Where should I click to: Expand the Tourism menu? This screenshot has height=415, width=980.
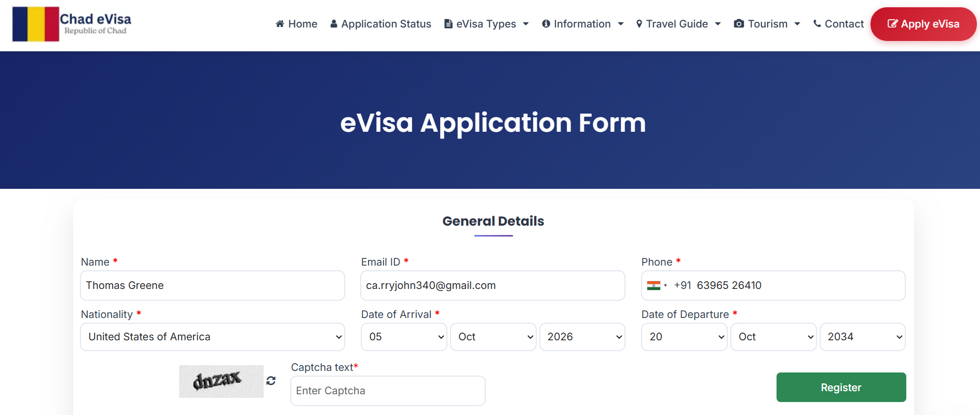click(768, 24)
